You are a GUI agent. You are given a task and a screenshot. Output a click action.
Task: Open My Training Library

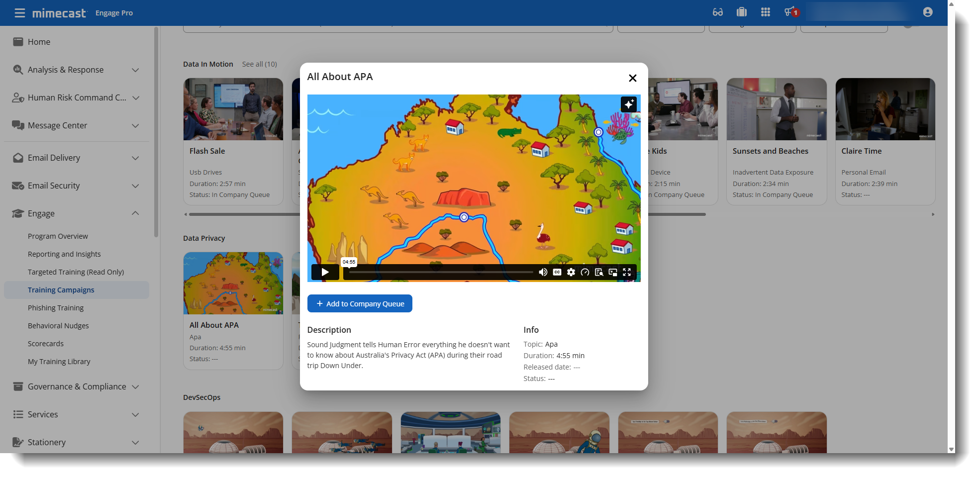[59, 362]
